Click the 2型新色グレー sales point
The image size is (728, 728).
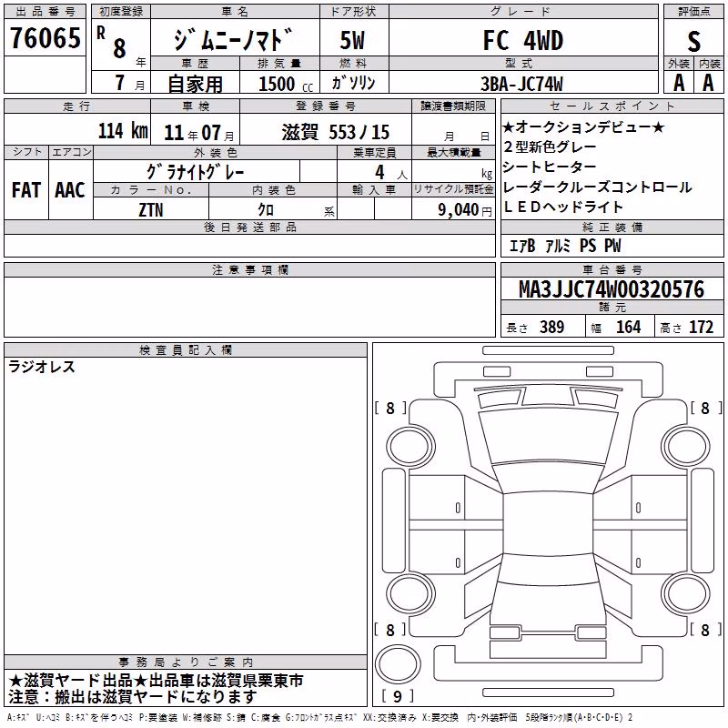pos(550,147)
